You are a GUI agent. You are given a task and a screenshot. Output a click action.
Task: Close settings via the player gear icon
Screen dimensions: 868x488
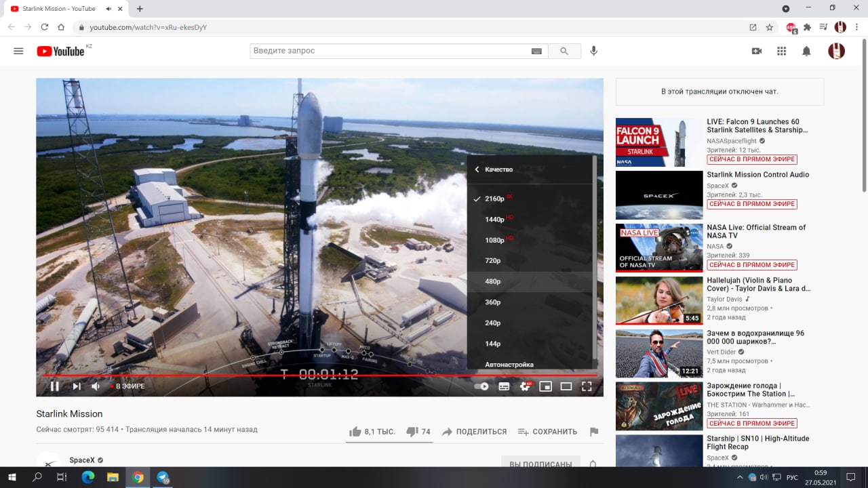click(525, 386)
